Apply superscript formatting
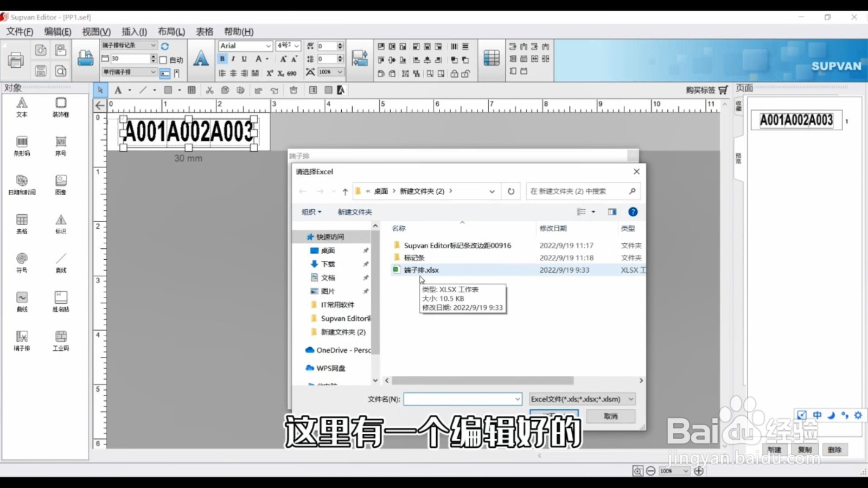Image resolution: width=868 pixels, height=488 pixels. (x=270, y=73)
